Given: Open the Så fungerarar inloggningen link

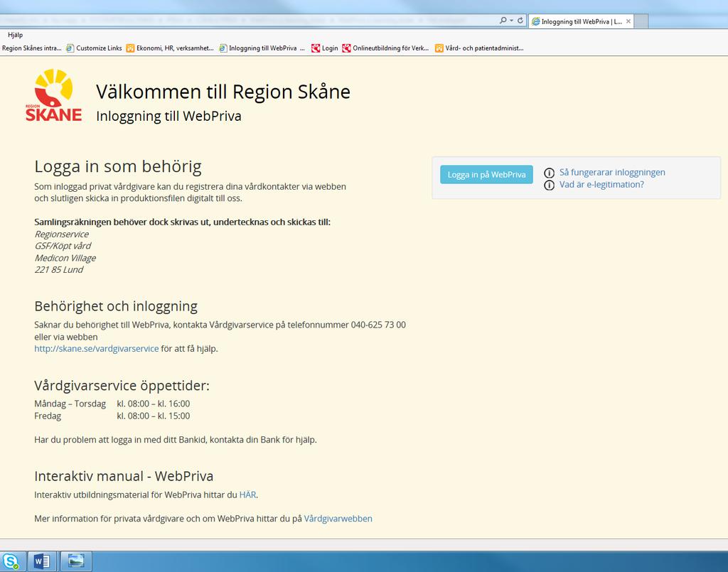Looking at the screenshot, I should [x=612, y=172].
